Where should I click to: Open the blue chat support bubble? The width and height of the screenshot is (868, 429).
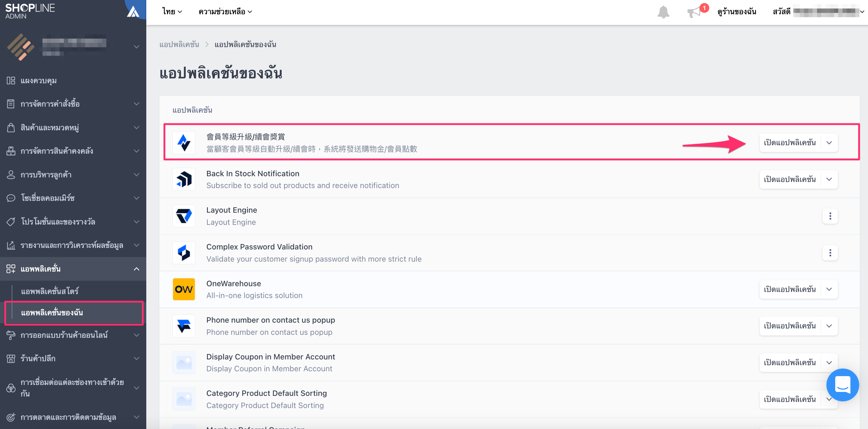click(x=843, y=385)
